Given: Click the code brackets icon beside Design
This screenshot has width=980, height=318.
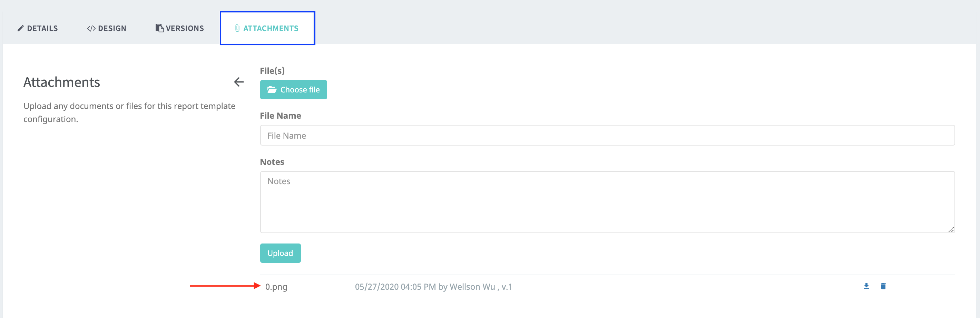Looking at the screenshot, I should click(x=91, y=29).
